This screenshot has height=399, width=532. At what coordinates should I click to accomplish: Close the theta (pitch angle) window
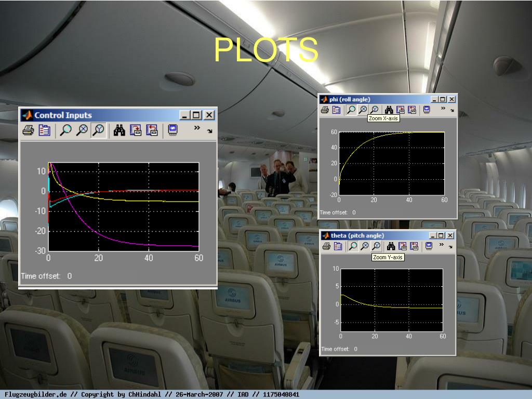point(450,235)
